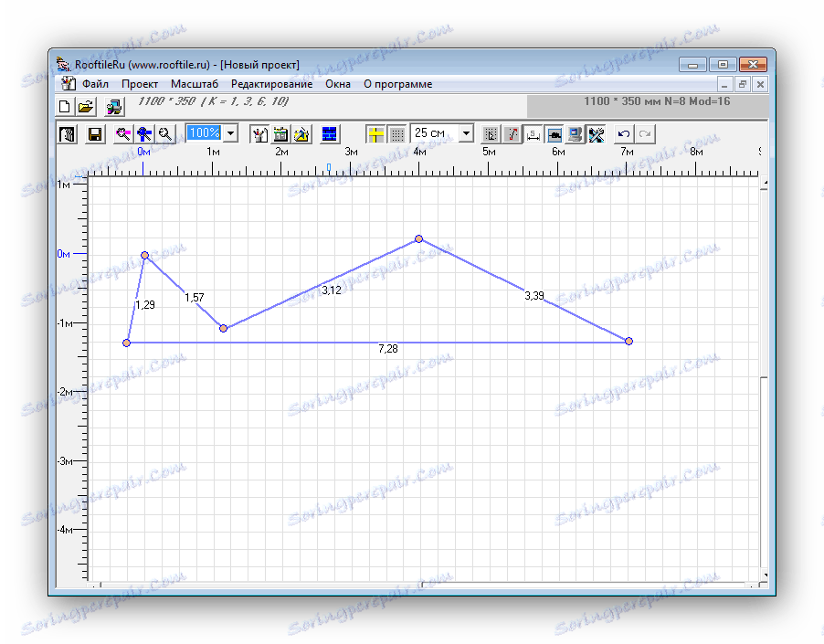This screenshot has height=644, width=824.
Task: Toggle the yellow crosshair guides button
Action: (375, 134)
